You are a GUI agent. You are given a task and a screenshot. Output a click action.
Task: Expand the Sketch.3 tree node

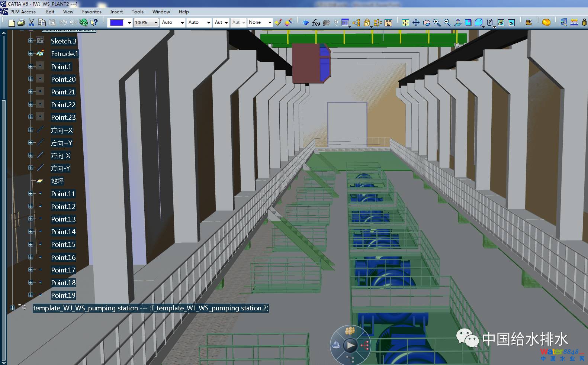pos(31,41)
